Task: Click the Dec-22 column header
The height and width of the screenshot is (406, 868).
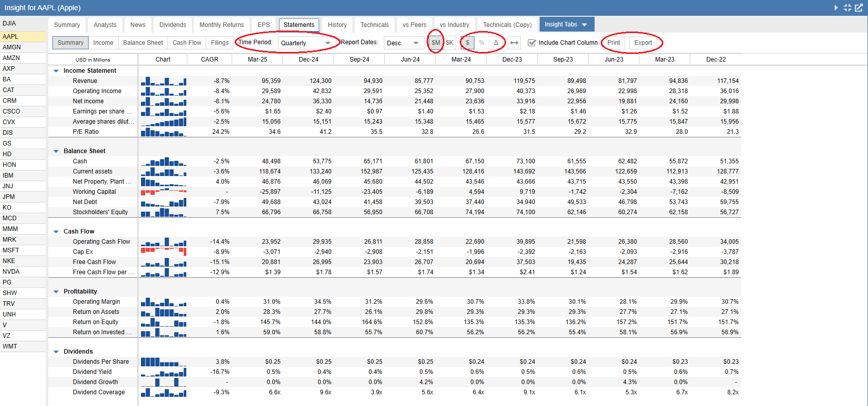Action: 716,60
